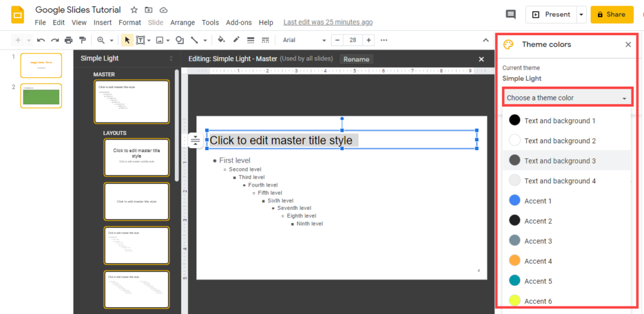Screen dimensions: 644x314
Task: Close the master editor with X
Action: tap(481, 60)
